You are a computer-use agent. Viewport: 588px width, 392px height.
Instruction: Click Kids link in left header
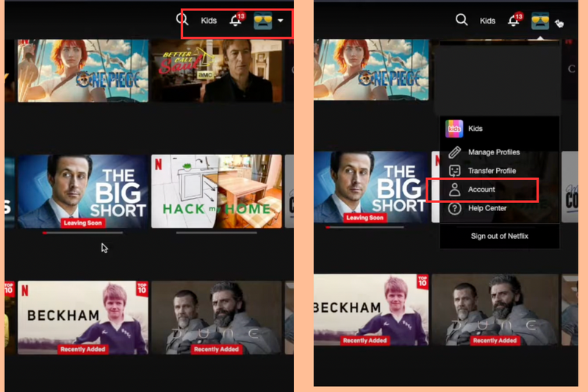click(209, 21)
